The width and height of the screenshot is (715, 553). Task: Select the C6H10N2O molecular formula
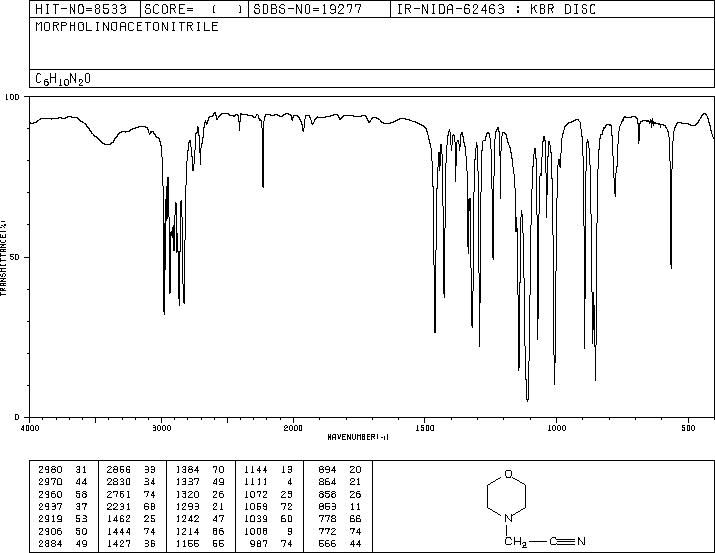click(63, 79)
